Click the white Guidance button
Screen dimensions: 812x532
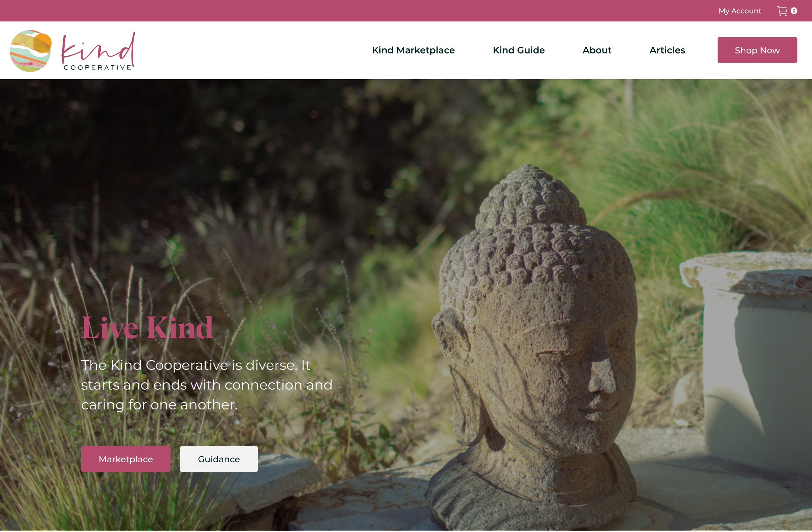pyautogui.click(x=219, y=459)
